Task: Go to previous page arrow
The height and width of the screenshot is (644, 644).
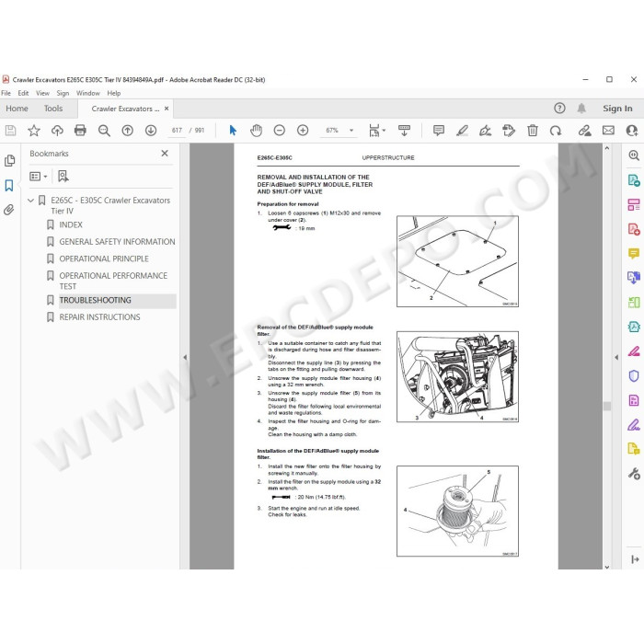Action: 127,131
